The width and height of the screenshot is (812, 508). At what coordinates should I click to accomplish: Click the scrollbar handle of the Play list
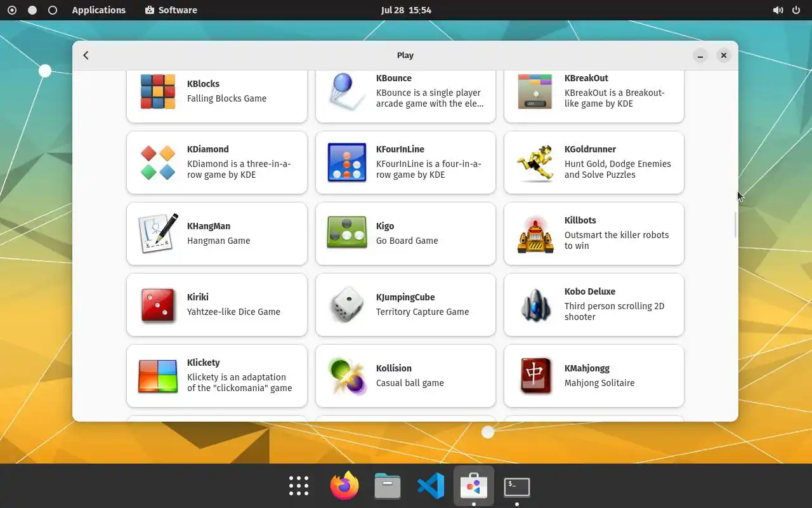click(735, 225)
